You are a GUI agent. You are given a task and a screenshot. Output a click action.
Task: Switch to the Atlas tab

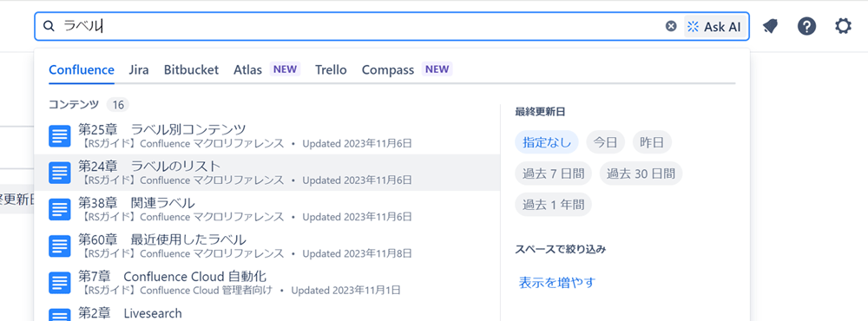[x=247, y=70]
